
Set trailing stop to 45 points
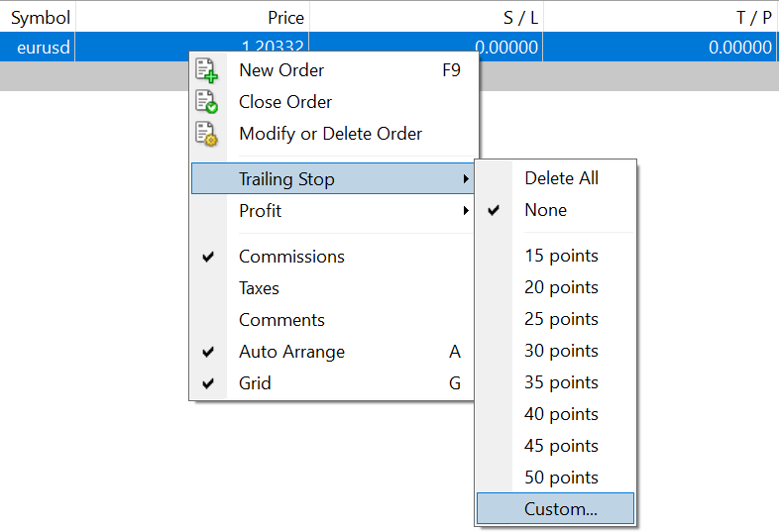point(555,446)
